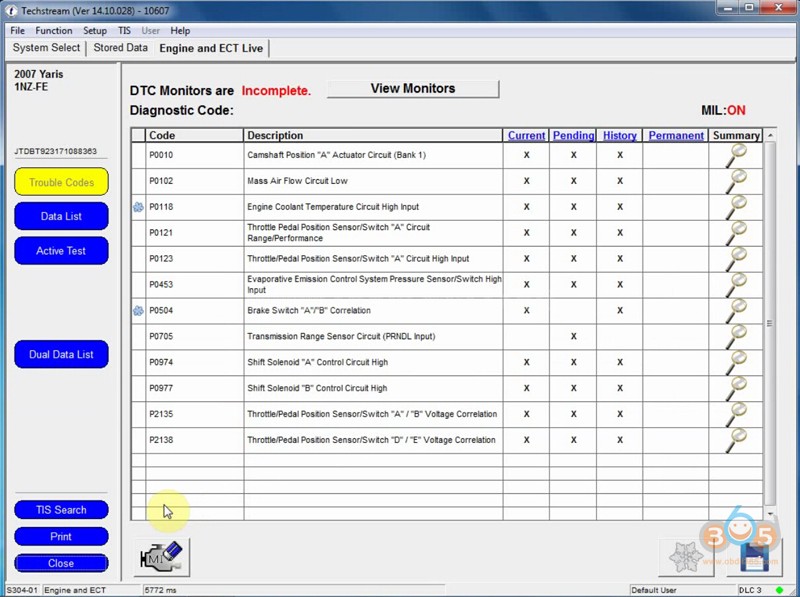
Task: Open summary magnifier for P0453
Action: pyautogui.click(x=736, y=285)
